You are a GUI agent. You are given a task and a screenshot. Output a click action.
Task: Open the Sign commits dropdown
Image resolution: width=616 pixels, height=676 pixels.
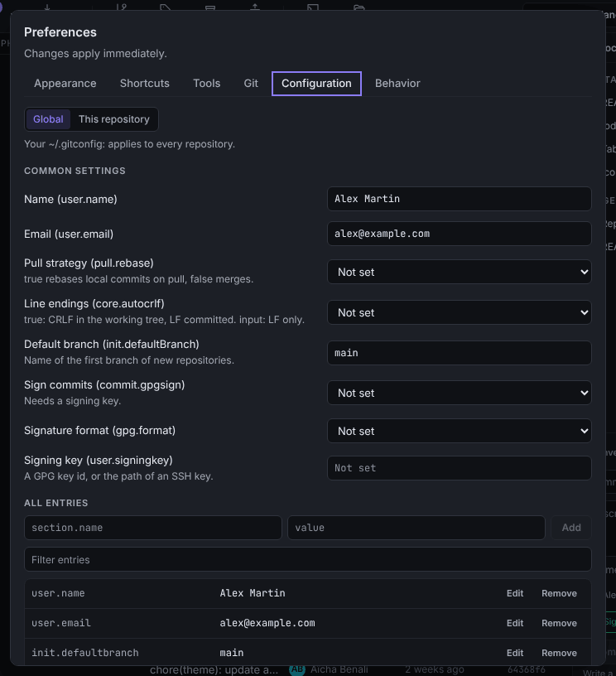coord(460,393)
